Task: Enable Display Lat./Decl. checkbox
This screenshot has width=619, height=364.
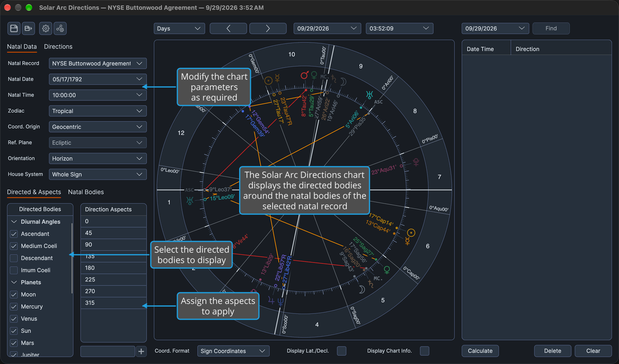Action: pyautogui.click(x=342, y=351)
